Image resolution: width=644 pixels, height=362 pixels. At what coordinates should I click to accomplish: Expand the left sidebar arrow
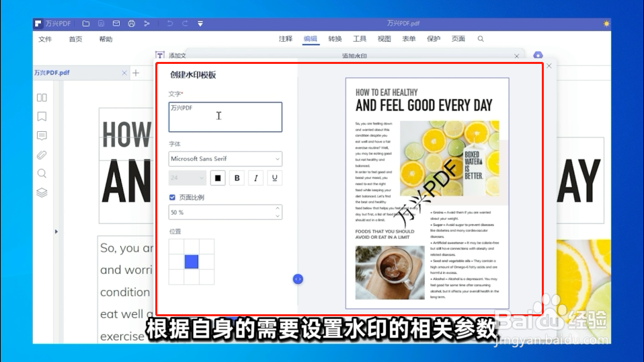click(x=56, y=231)
